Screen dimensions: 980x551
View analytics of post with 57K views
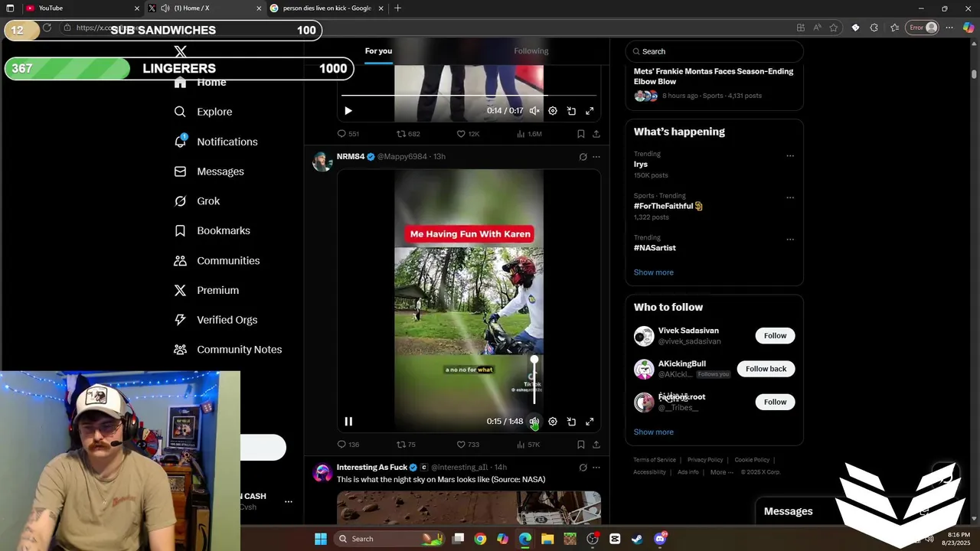click(x=528, y=445)
